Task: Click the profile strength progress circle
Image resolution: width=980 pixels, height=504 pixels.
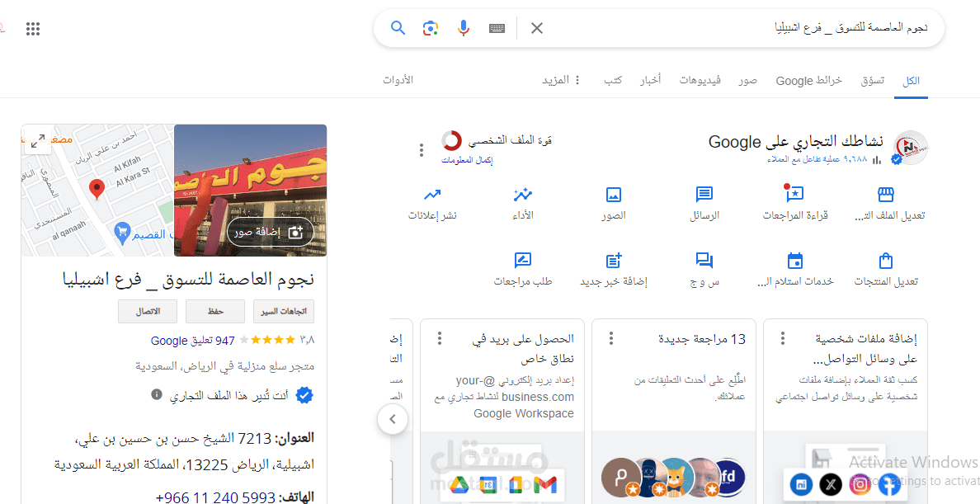Action: pyautogui.click(x=452, y=139)
